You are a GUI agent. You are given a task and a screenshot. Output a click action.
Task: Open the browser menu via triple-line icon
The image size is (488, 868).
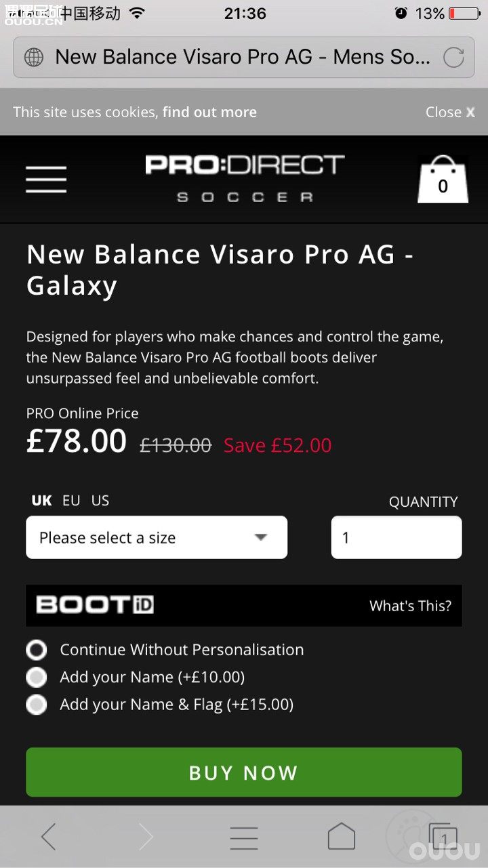click(x=243, y=837)
